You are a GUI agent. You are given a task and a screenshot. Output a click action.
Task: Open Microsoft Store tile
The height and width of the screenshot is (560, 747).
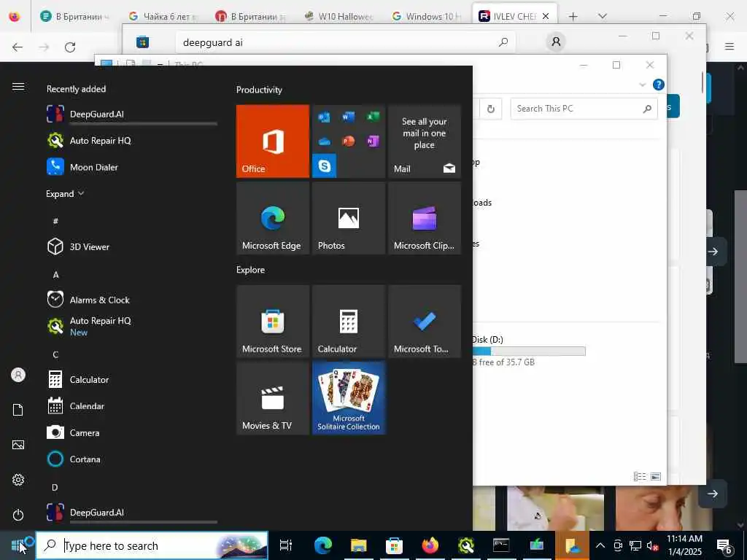point(273,322)
